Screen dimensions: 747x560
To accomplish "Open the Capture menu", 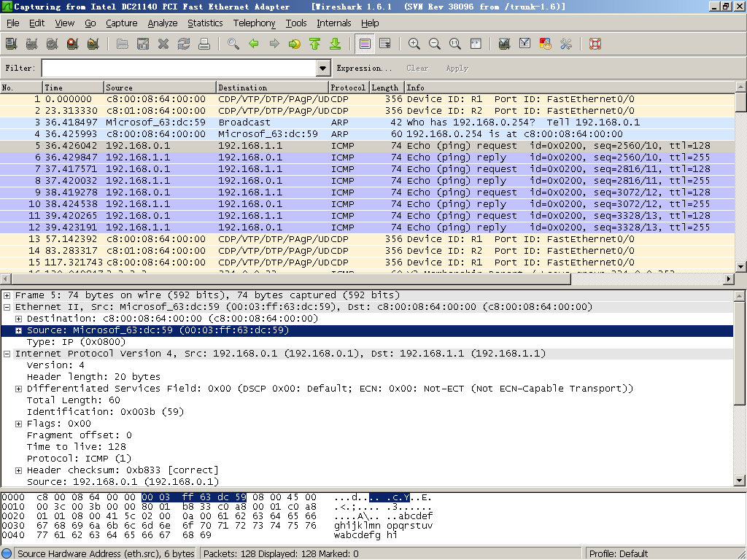I will (122, 23).
